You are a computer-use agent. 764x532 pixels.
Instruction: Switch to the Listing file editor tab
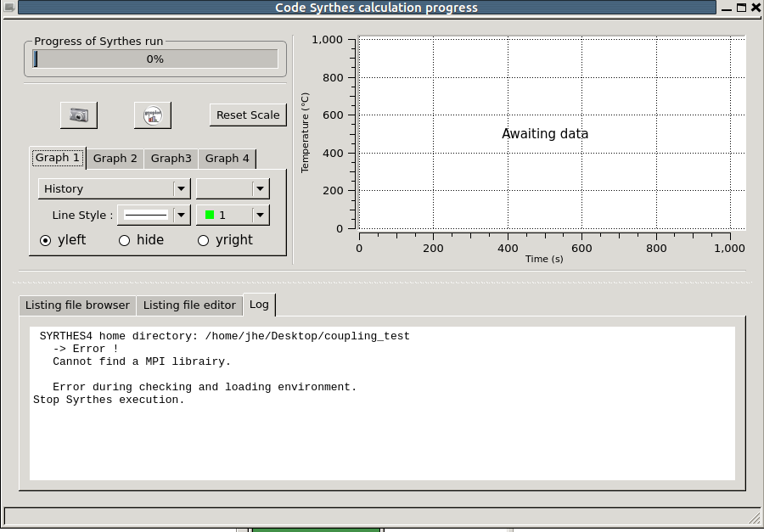pos(189,305)
